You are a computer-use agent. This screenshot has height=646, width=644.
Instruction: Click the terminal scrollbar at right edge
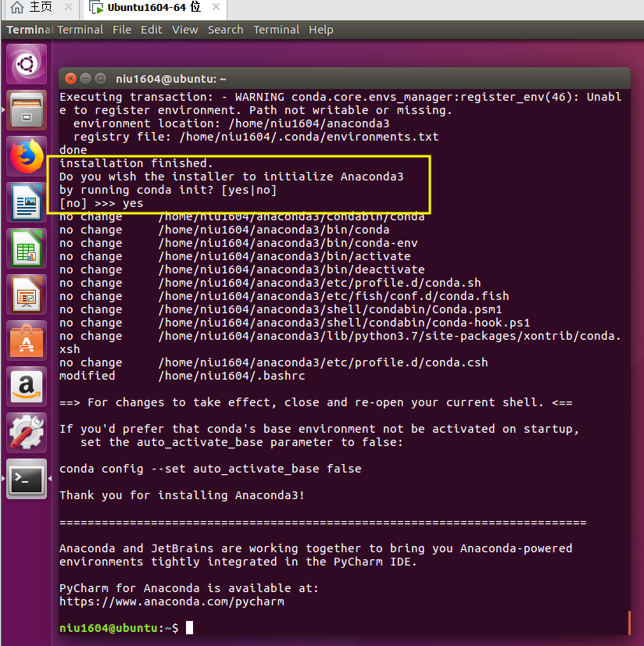628,622
